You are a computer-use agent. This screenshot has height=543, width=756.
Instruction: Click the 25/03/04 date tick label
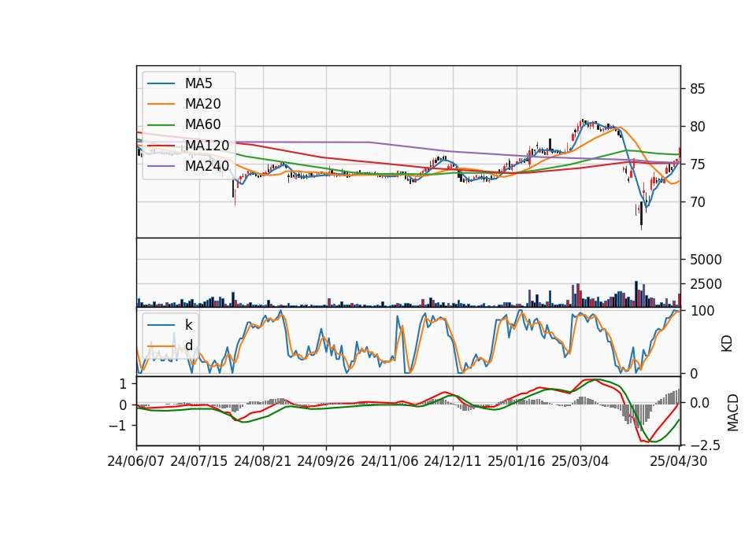580,461
